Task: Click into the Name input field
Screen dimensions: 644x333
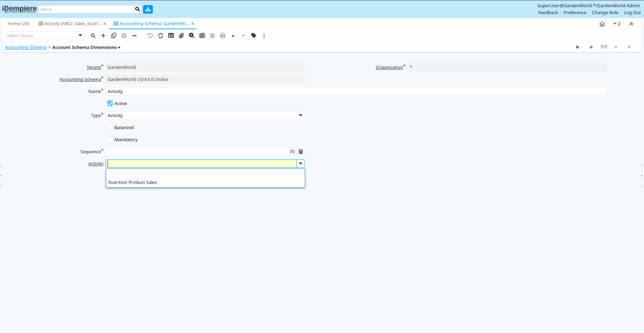Action: point(356,91)
